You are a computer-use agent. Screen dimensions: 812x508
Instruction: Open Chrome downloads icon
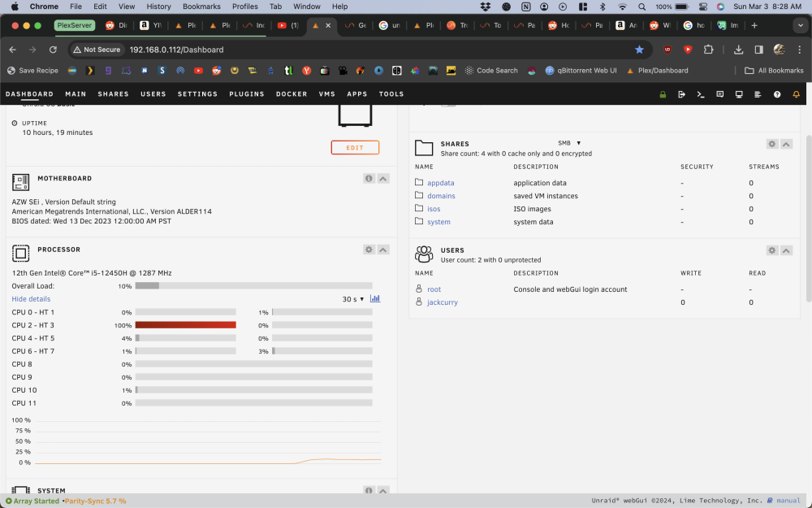click(x=738, y=50)
